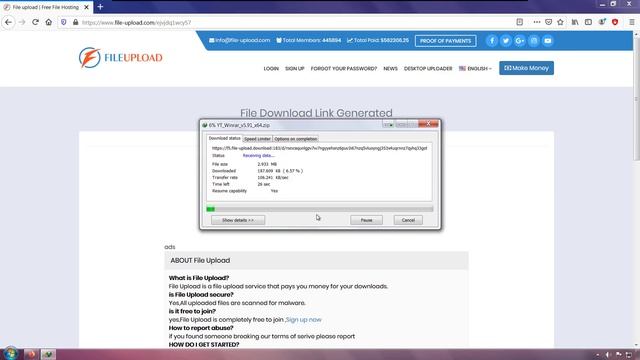Pause the download
The width and height of the screenshot is (640, 360).
point(366,220)
